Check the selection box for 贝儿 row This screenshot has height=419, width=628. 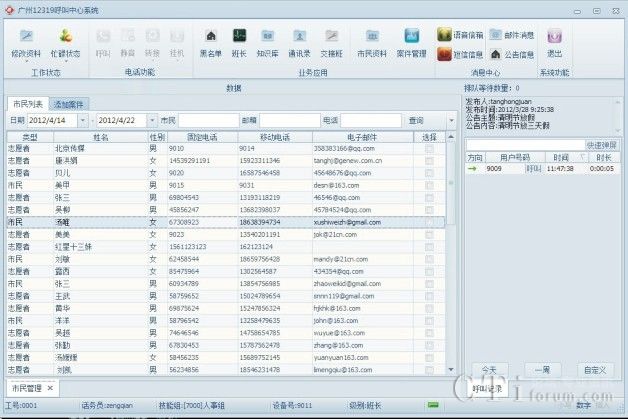[429, 172]
